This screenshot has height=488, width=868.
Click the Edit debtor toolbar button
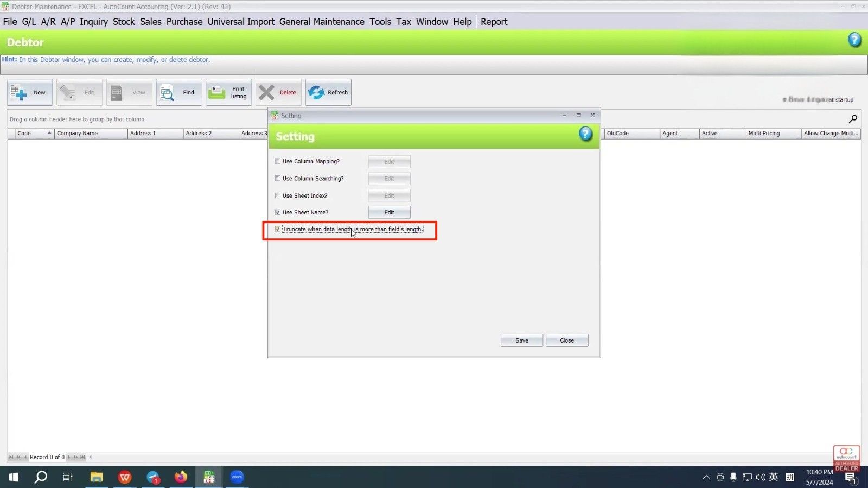[79, 92]
